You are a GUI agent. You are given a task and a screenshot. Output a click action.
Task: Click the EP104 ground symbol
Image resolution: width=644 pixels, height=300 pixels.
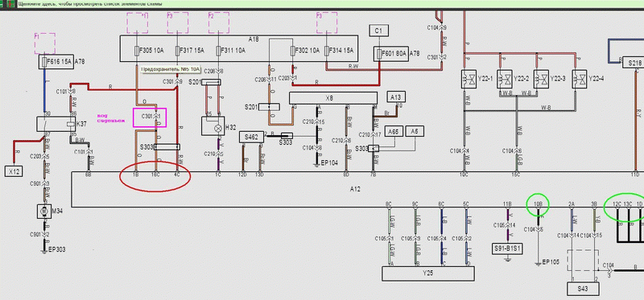click(x=317, y=164)
